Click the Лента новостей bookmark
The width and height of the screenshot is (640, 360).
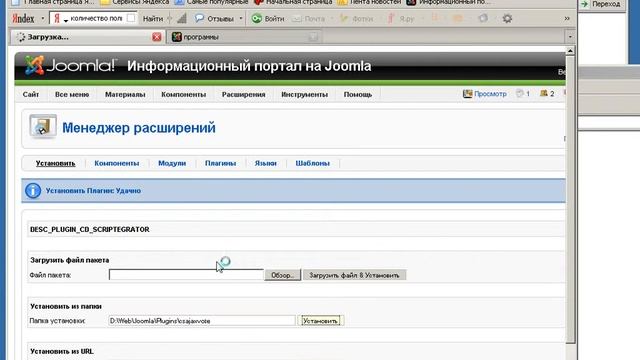click(x=370, y=2)
